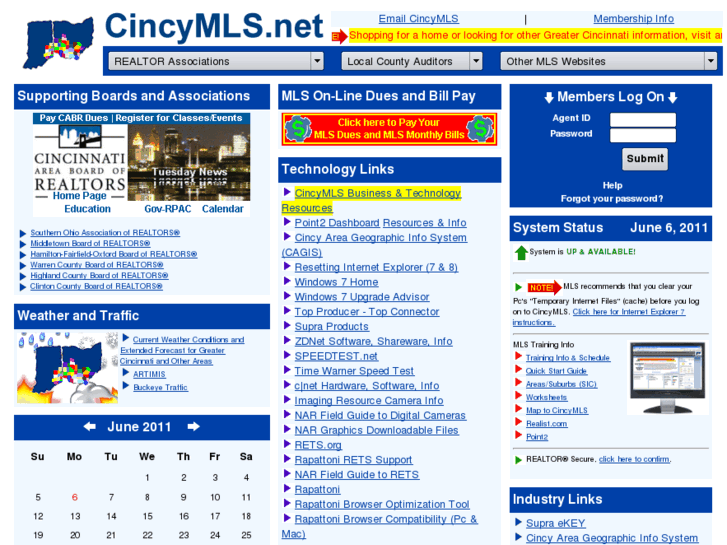Open Supra Products link
727x545 pixels.
[x=332, y=327]
